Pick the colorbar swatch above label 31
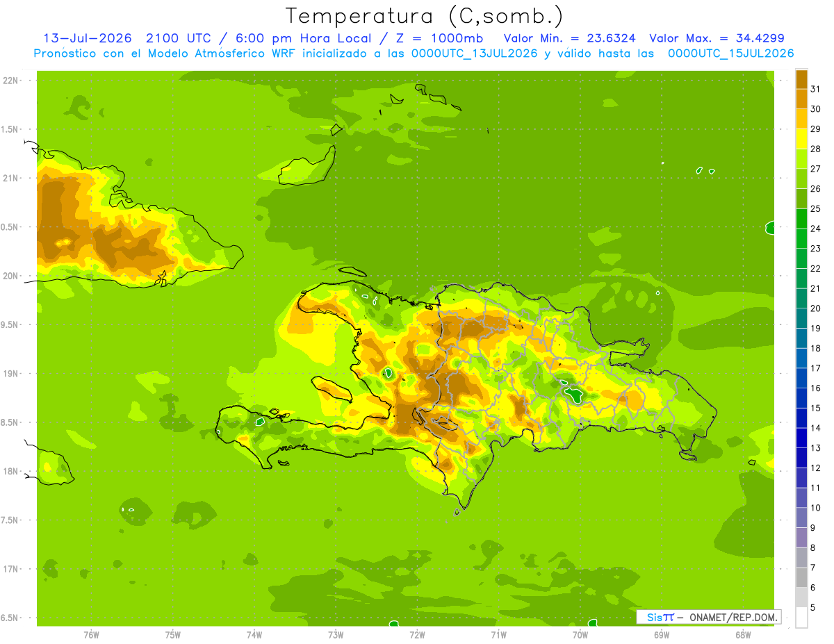Image resolution: width=834 pixels, height=644 pixels. (801, 79)
